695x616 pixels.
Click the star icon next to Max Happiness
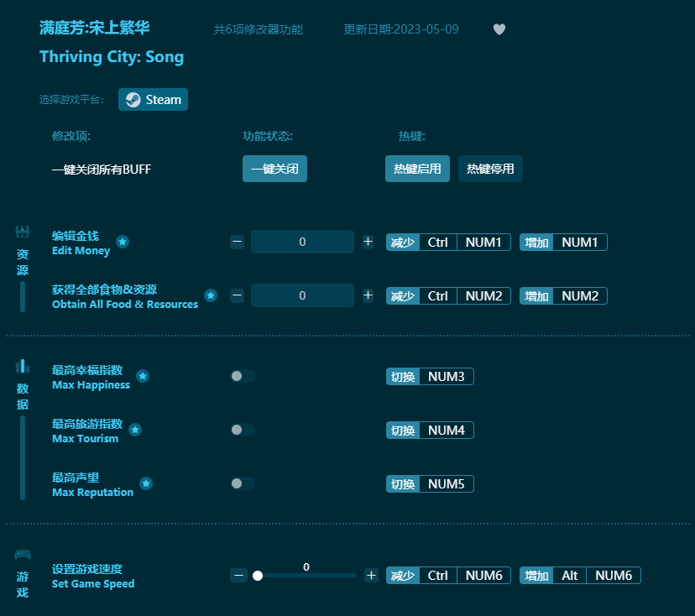143,376
